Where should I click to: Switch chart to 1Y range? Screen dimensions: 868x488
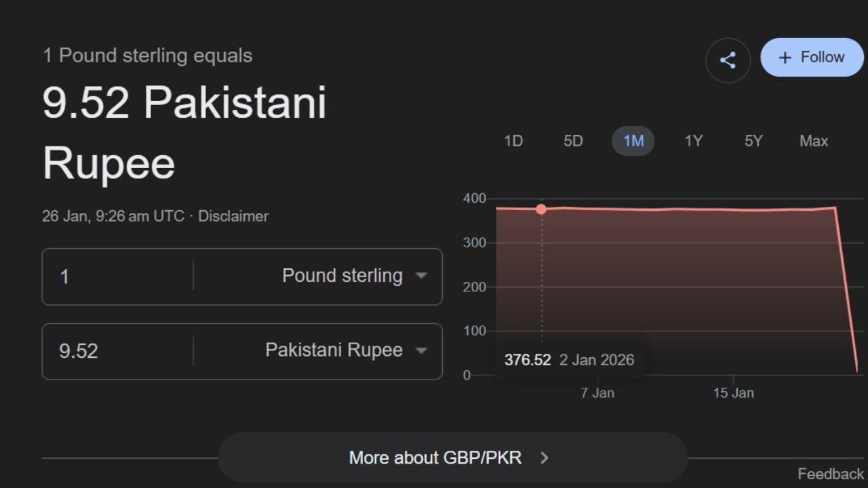click(693, 141)
